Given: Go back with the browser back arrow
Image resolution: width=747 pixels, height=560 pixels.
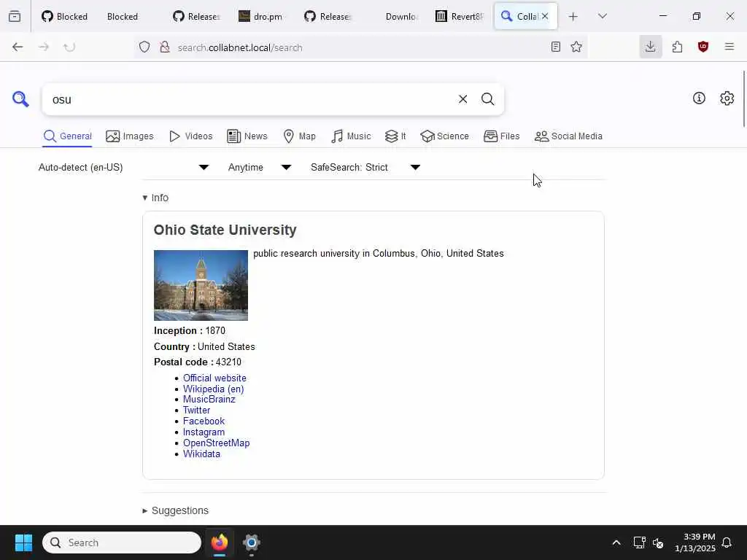Looking at the screenshot, I should pyautogui.click(x=18, y=47).
